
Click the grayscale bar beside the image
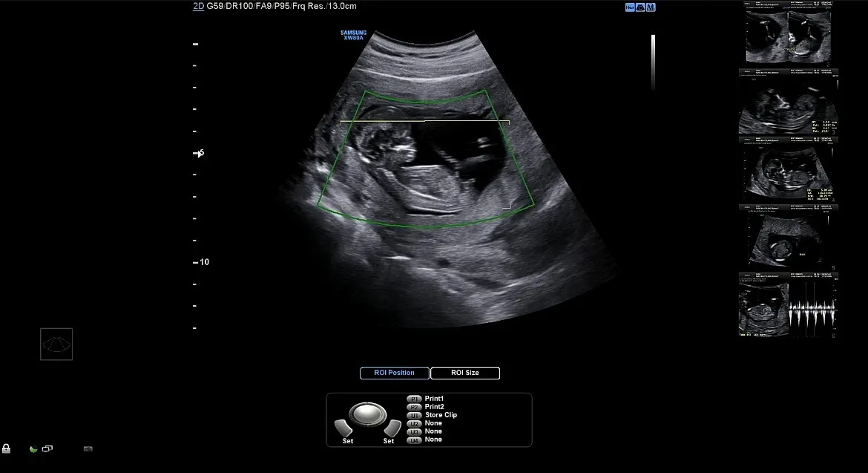(653, 62)
